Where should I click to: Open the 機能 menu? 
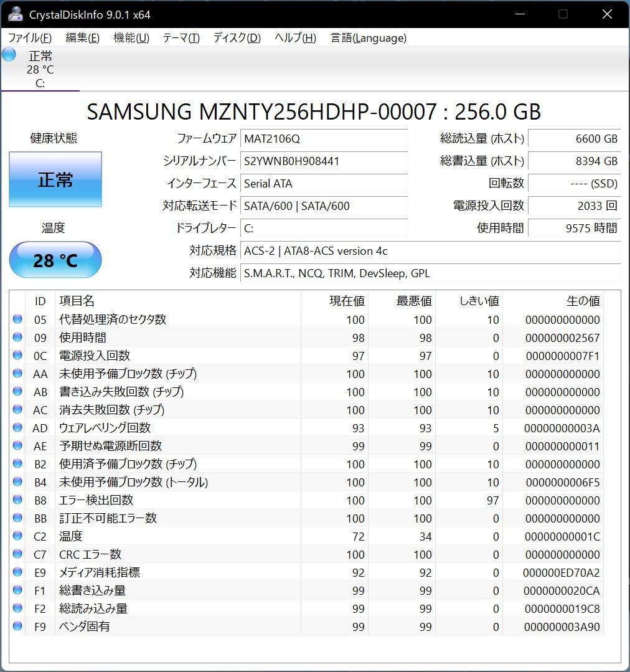click(131, 38)
